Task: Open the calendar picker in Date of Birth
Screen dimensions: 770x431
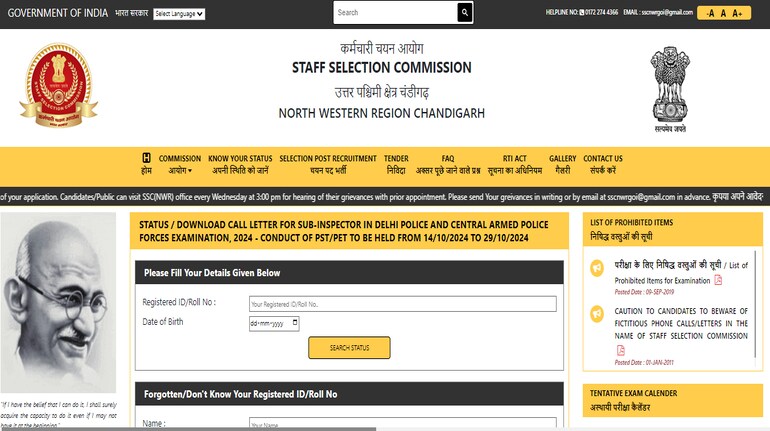Action: [x=294, y=324]
